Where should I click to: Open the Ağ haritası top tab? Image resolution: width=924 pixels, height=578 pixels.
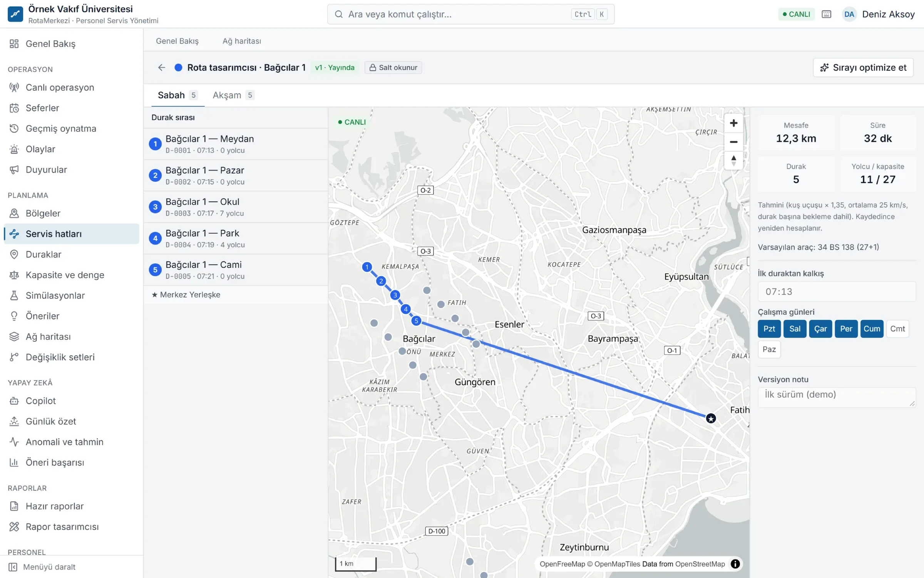241,41
